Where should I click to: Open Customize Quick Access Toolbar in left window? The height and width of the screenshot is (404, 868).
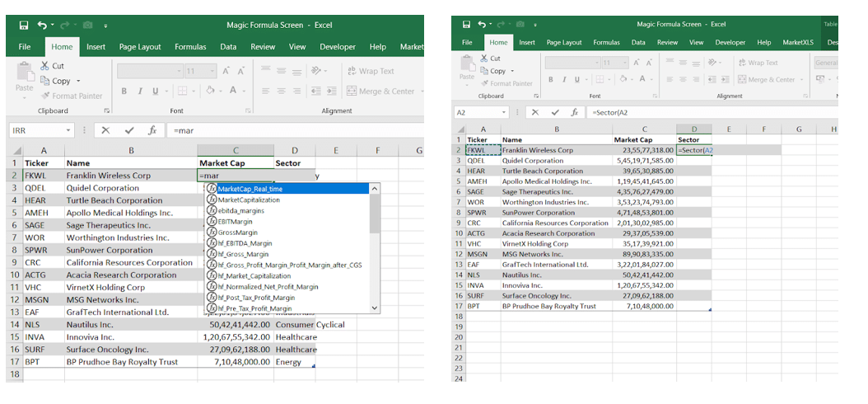point(105,26)
